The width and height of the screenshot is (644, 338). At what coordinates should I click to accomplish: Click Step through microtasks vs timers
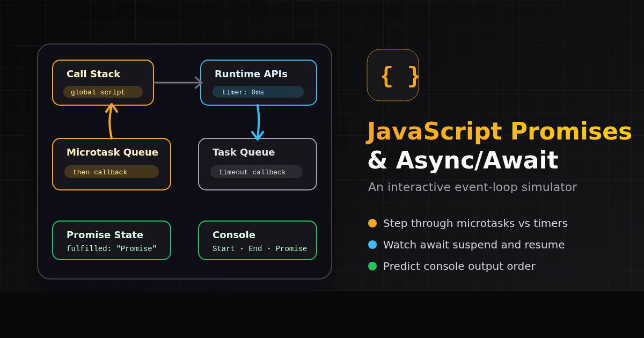point(475,223)
